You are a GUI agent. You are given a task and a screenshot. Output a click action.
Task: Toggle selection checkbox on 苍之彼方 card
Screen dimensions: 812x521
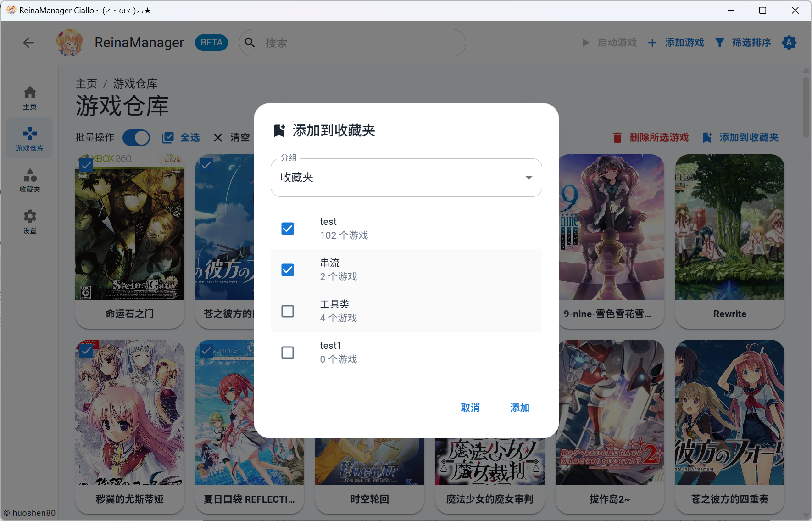point(206,165)
